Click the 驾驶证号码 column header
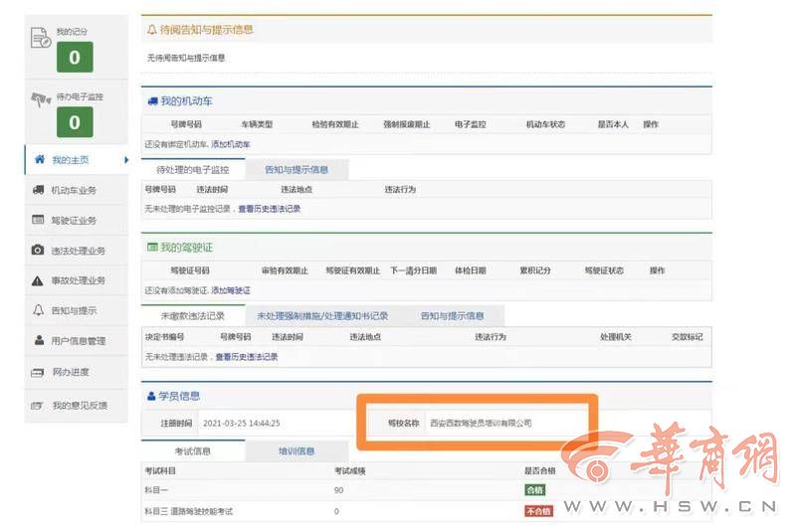Image resolution: width=796 pixels, height=532 pixels. [x=190, y=270]
